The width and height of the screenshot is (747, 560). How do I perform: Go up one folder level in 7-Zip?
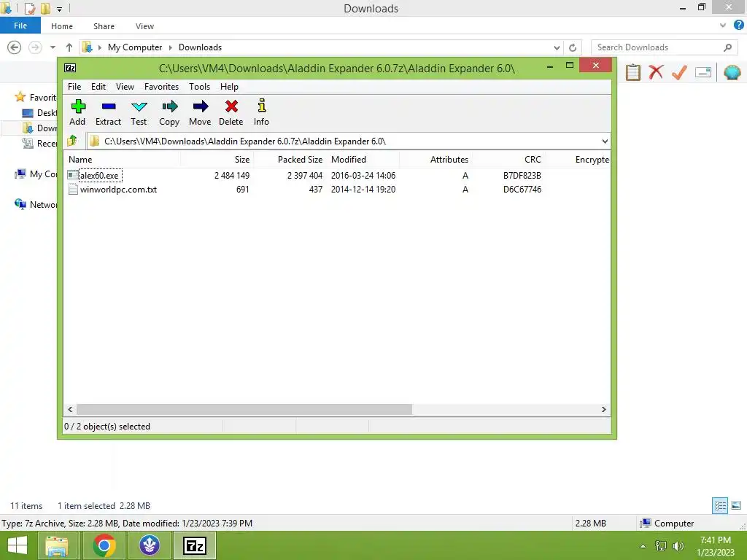coord(72,141)
